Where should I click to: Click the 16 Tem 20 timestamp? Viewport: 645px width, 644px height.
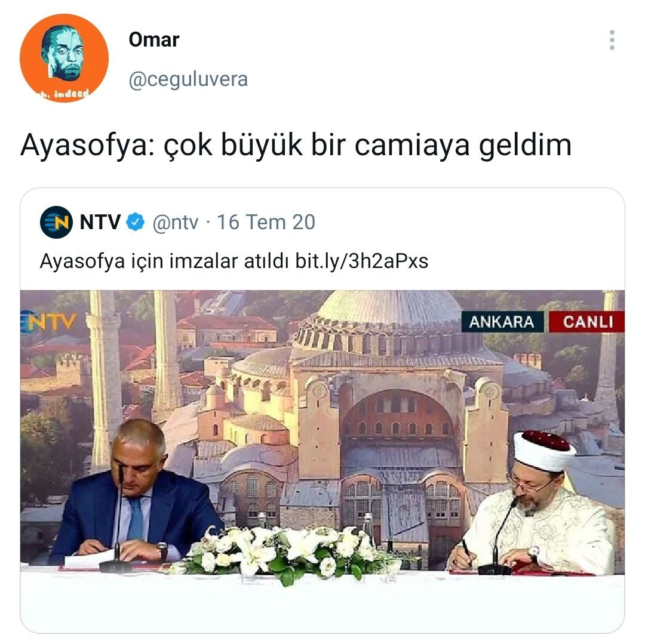266,223
